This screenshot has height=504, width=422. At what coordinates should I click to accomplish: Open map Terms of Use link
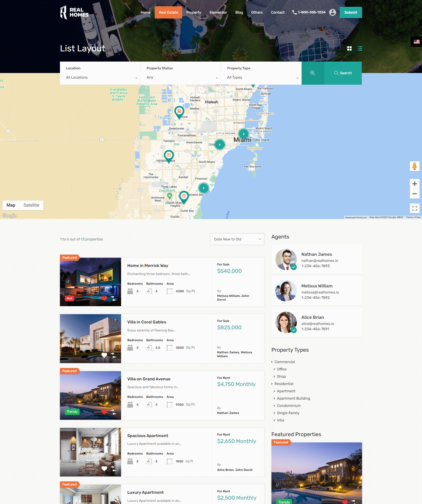pyautogui.click(x=413, y=217)
